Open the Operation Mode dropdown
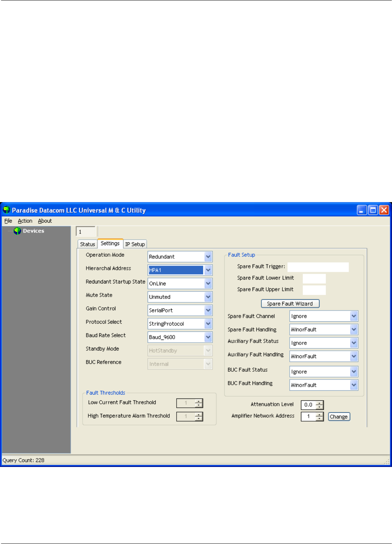392x544 pixels. pyautogui.click(x=208, y=256)
